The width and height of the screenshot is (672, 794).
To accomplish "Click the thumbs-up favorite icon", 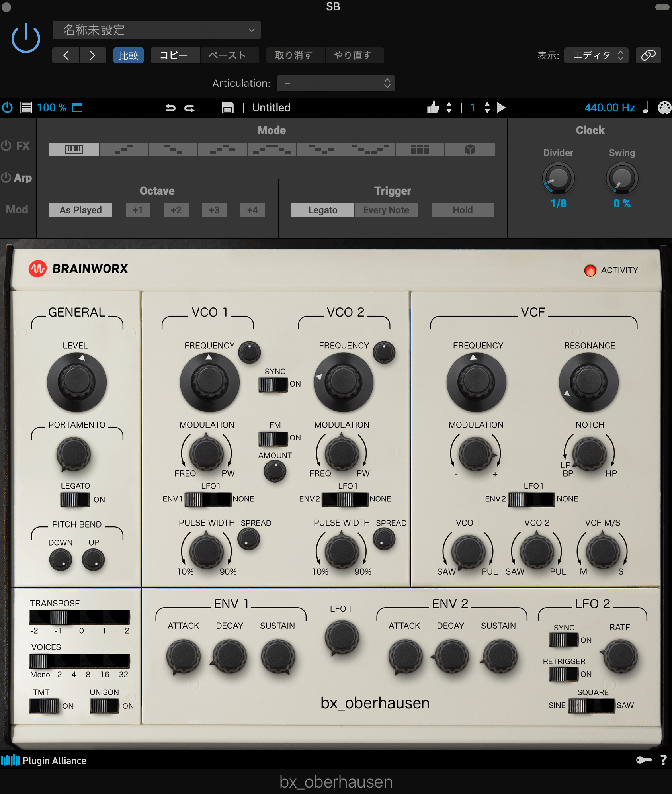I will click(x=433, y=107).
